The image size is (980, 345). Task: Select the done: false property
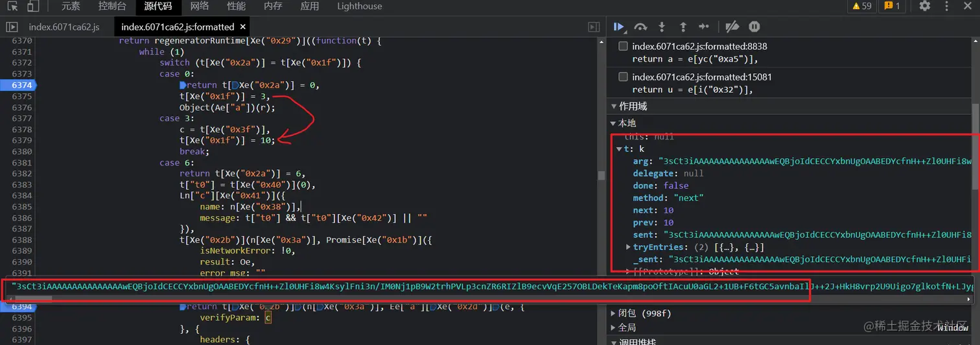(660, 185)
